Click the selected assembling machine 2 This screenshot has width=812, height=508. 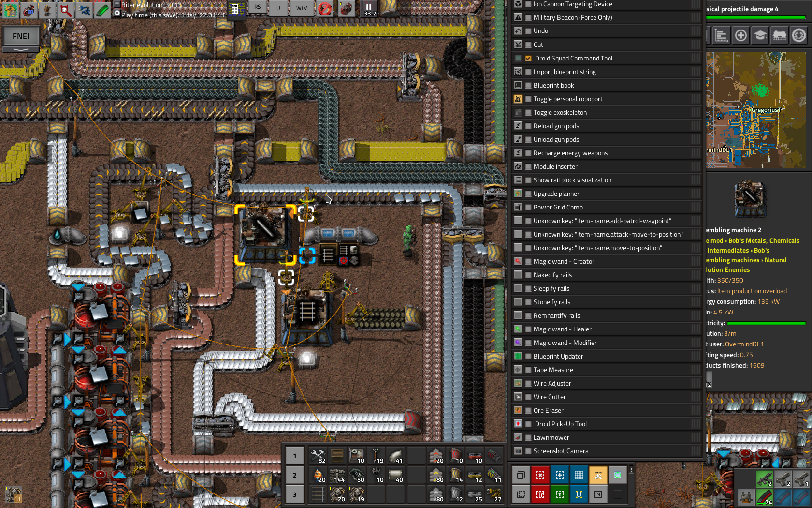(x=265, y=235)
